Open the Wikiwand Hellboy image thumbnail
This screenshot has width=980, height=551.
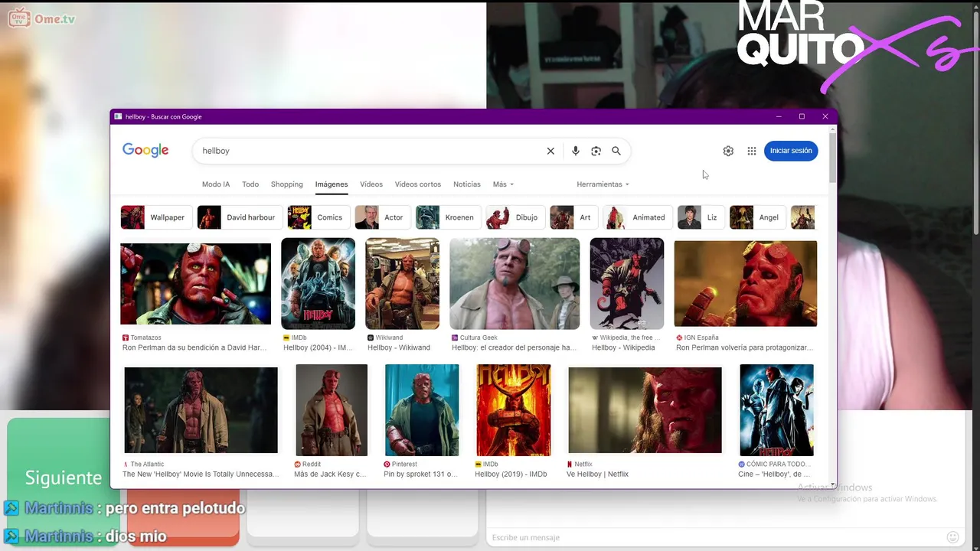[x=402, y=283]
